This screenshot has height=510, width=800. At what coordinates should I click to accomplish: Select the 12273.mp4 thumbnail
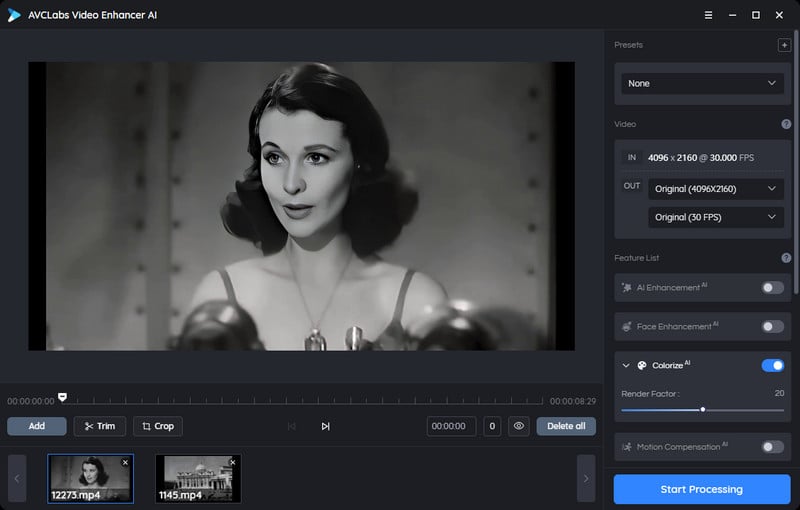(90, 478)
